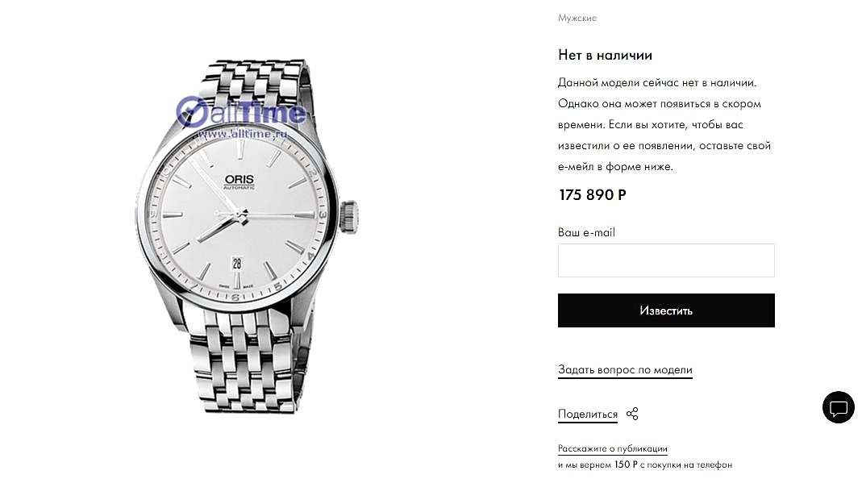Open the Мужские category link
Screen dimensions: 862x504
577,18
